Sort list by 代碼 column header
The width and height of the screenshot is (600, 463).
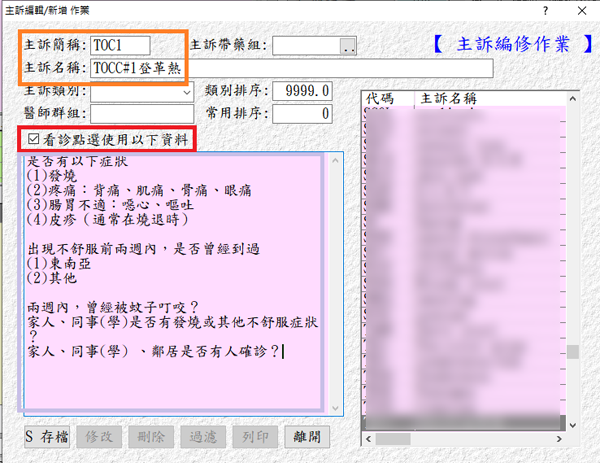click(x=384, y=98)
